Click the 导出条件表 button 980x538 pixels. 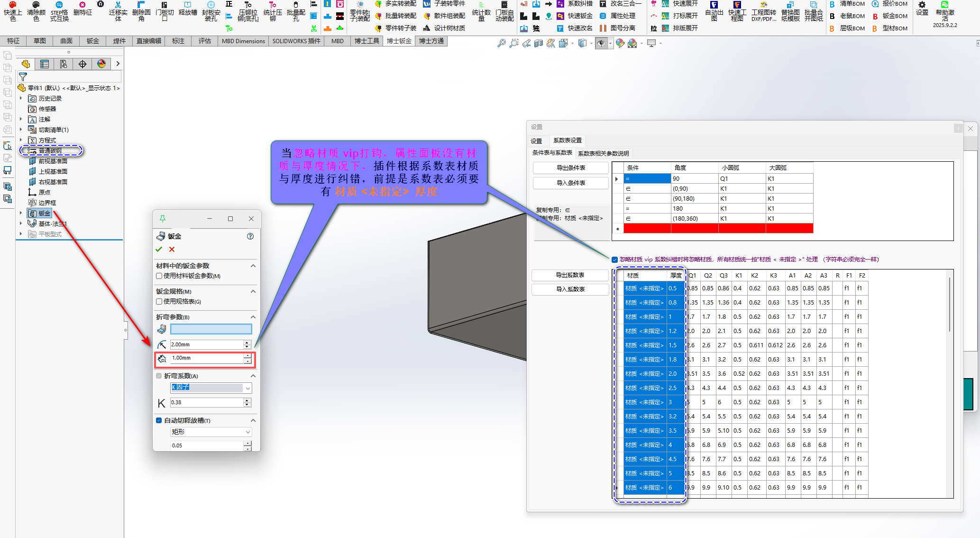[x=570, y=167]
